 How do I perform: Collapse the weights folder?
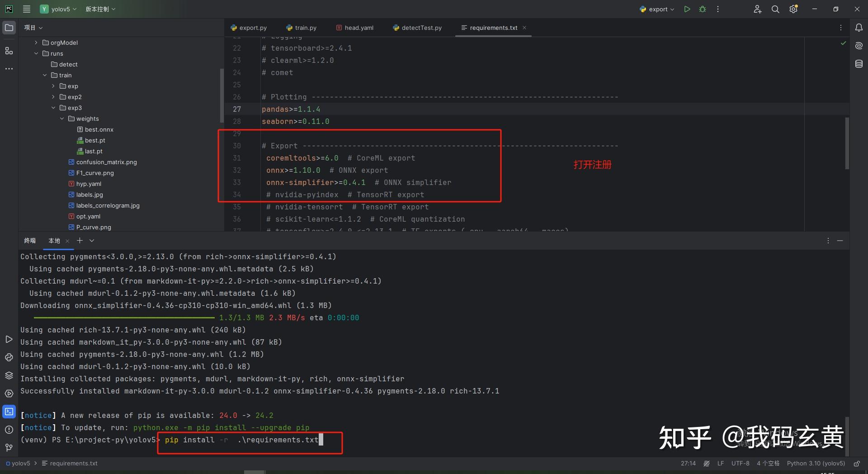(x=62, y=118)
